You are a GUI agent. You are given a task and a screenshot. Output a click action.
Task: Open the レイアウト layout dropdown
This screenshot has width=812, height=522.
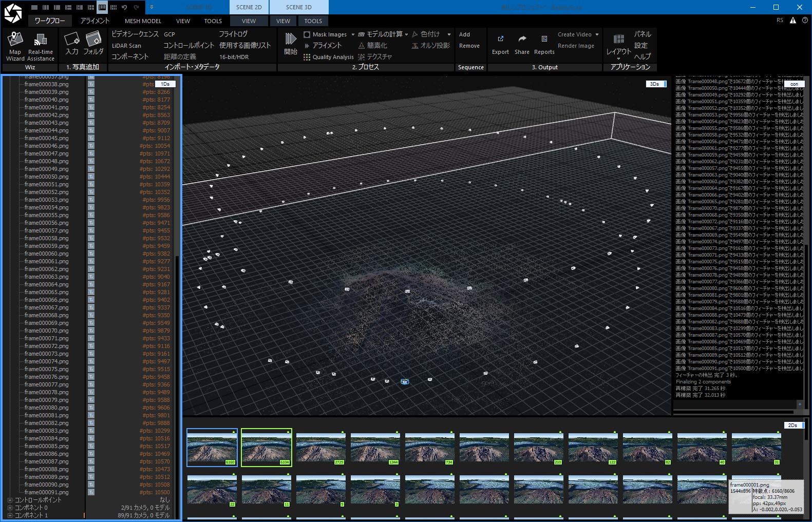pos(618,51)
